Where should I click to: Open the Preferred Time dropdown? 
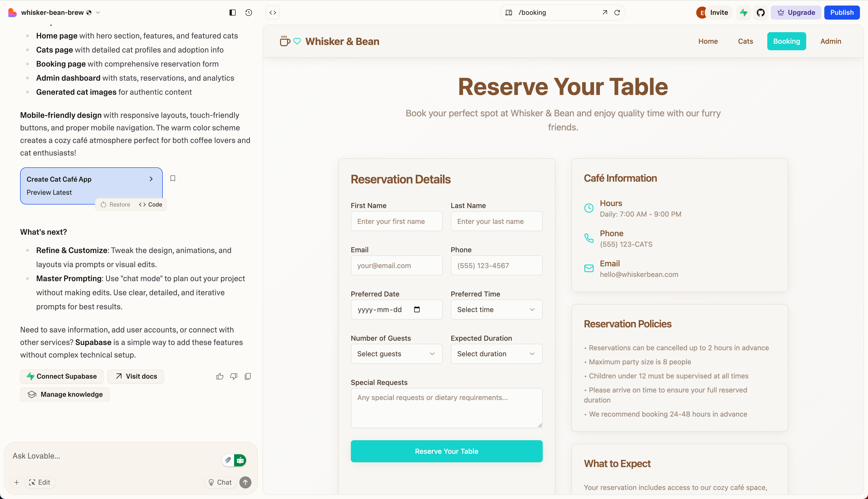496,310
